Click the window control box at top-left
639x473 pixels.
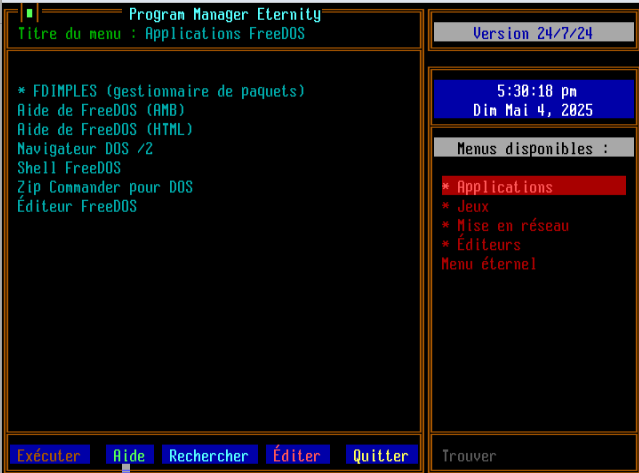point(30,14)
